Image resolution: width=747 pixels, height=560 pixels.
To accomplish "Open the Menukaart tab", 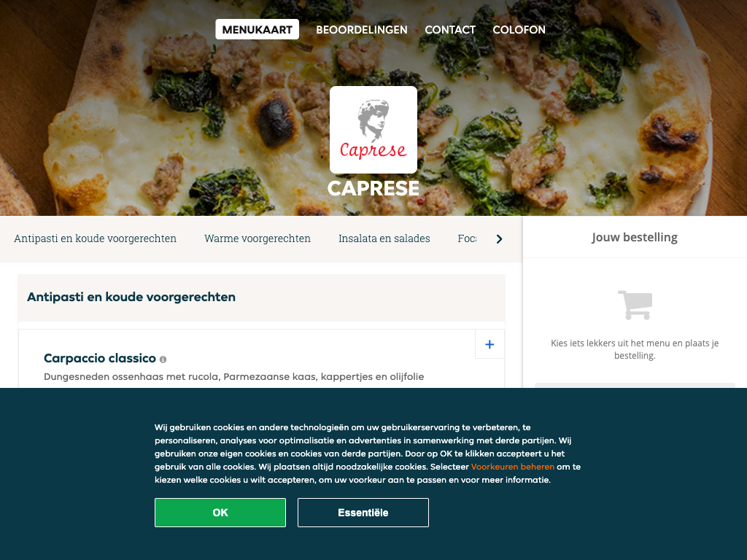I will tap(258, 29).
